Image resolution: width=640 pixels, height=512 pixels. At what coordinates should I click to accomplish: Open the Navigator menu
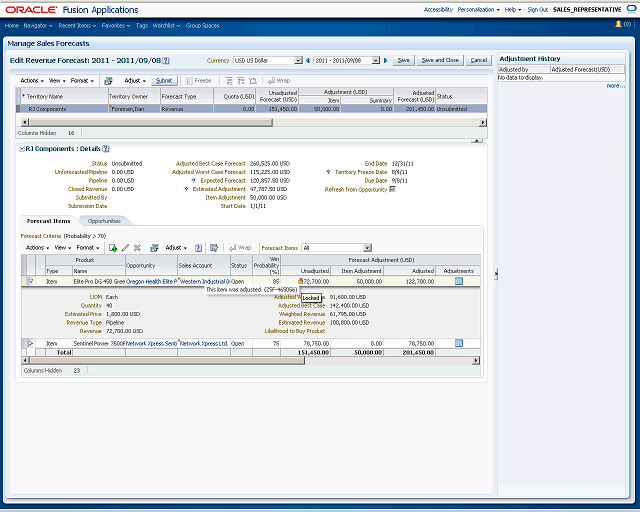(38, 25)
